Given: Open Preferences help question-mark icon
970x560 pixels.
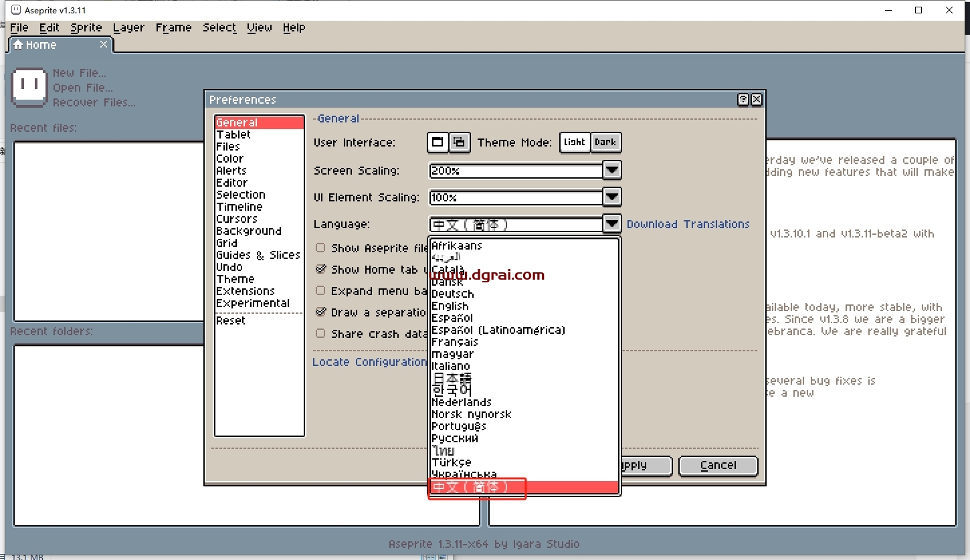Looking at the screenshot, I should pyautogui.click(x=743, y=100).
